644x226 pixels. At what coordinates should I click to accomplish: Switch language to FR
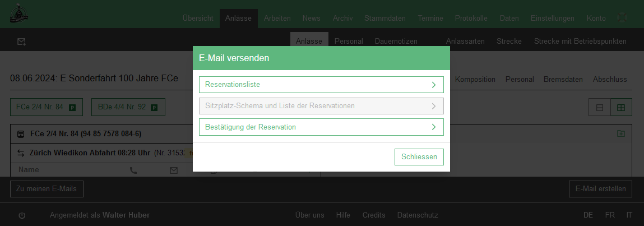(x=609, y=215)
